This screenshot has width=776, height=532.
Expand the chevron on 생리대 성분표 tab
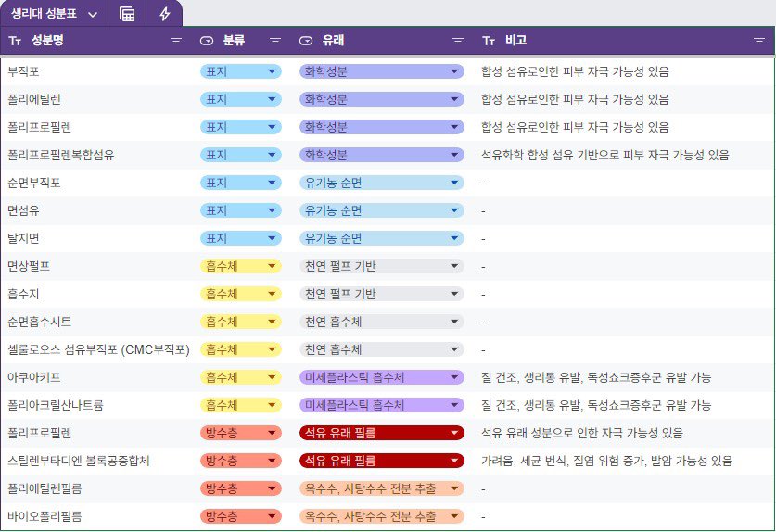[93, 15]
